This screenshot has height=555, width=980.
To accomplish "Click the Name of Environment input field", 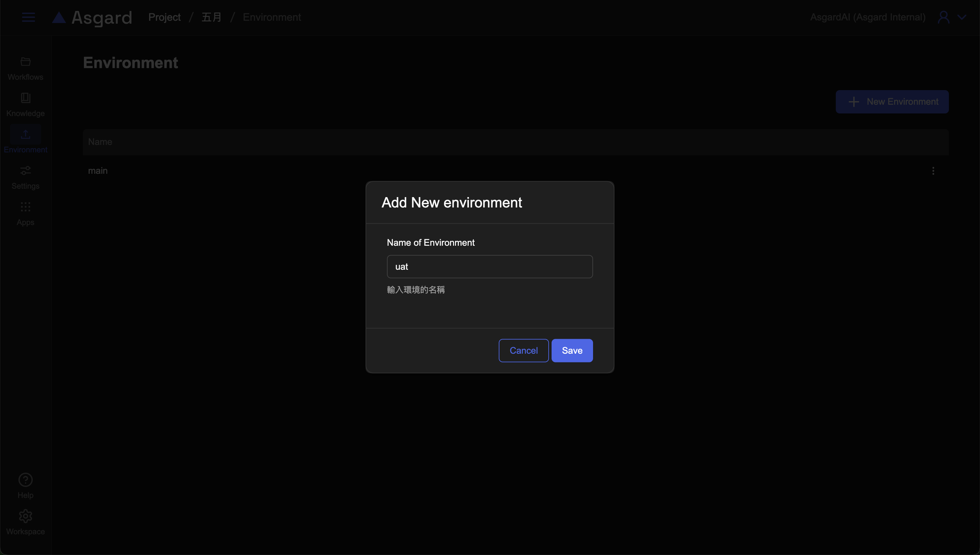I will pos(490,266).
